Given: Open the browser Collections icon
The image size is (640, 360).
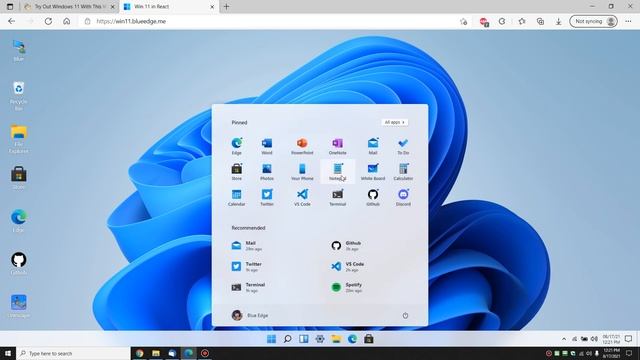Looking at the screenshot, I should 540,21.
